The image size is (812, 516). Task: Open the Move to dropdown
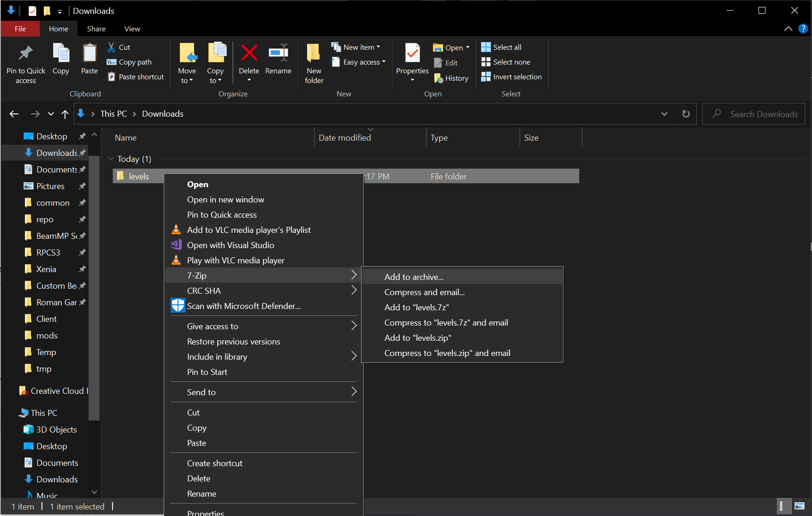187,76
